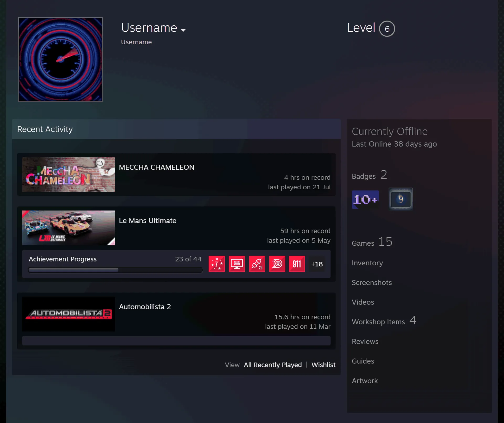
Task: Click the Achievement Progress label
Action: pyautogui.click(x=63, y=259)
